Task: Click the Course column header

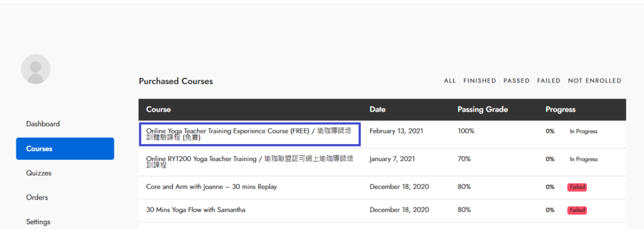Action: [x=158, y=109]
